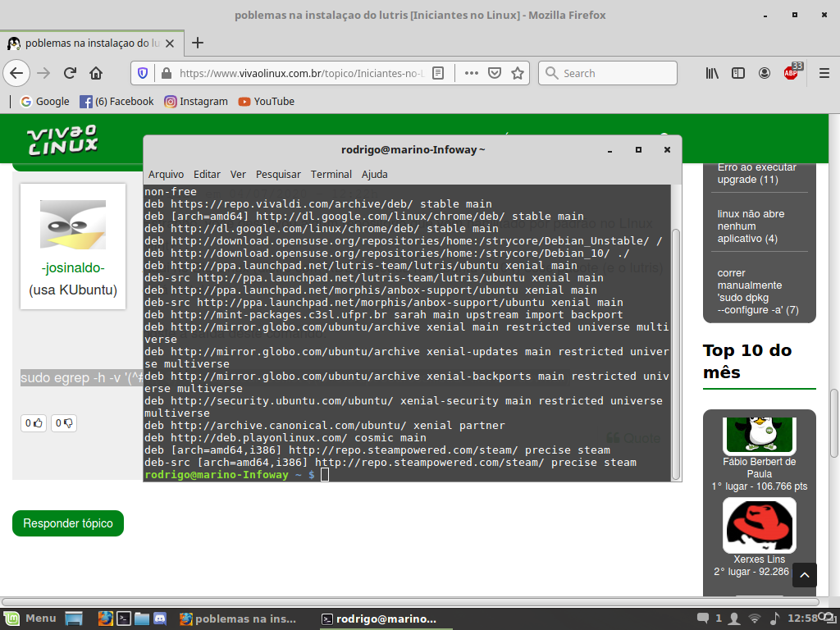
Task: Open the panel clock showing 12:58
Action: [x=802, y=619]
